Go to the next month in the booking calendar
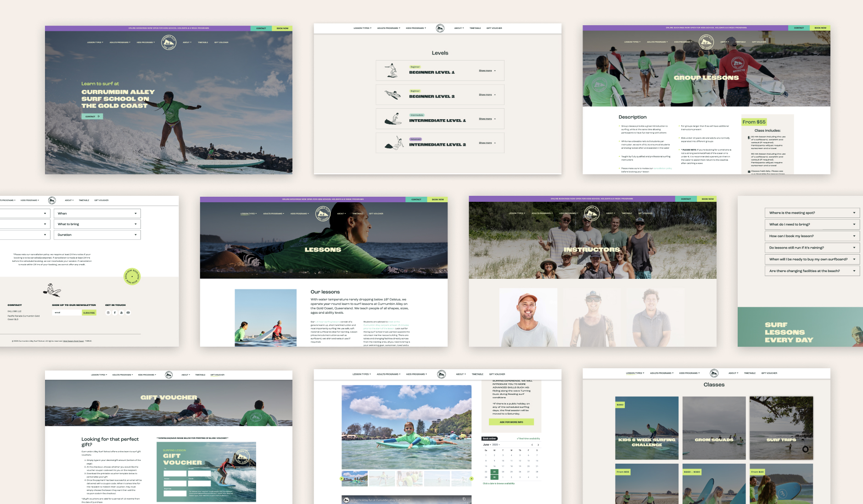Screen dimensions: 863x504 pos(538,445)
